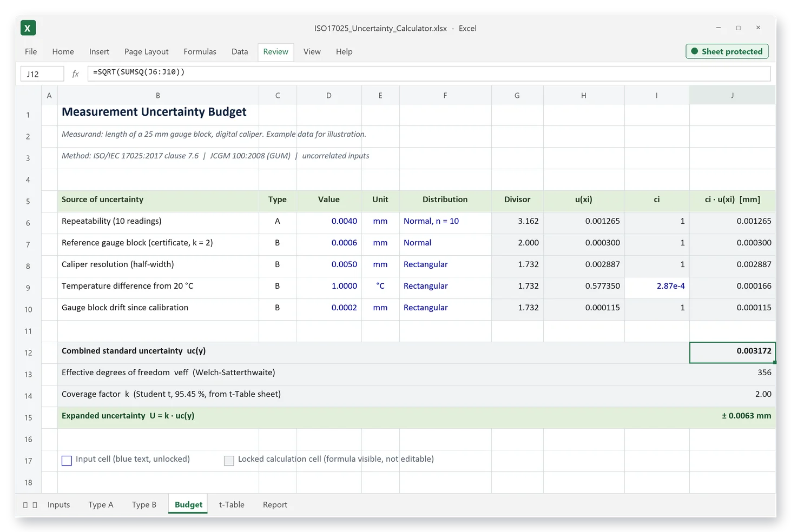
Task: Click the sheet navigation arrows icon
Action: [30, 505]
